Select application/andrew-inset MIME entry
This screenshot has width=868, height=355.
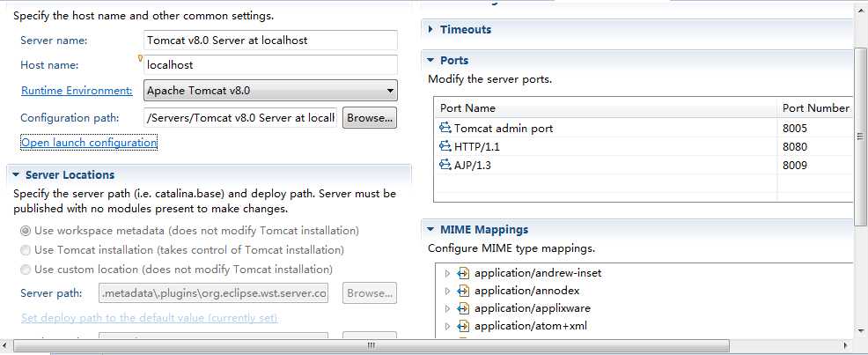coord(538,273)
